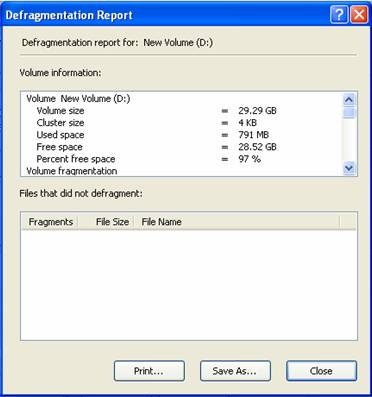
Task: Sort by the File Name column header
Action: (x=237, y=222)
